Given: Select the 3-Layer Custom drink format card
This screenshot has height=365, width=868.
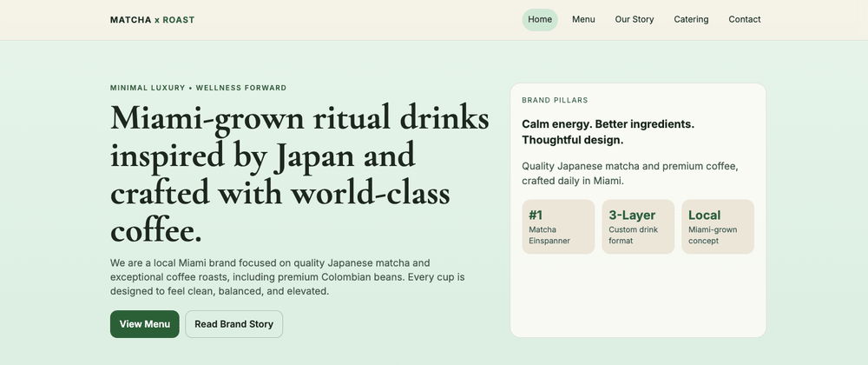Looking at the screenshot, I should 638,227.
